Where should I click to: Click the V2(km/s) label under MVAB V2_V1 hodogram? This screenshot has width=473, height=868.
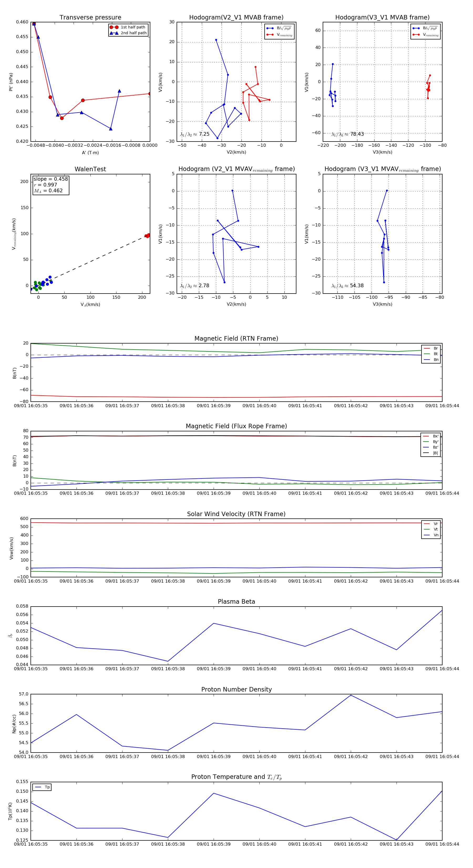(236, 152)
